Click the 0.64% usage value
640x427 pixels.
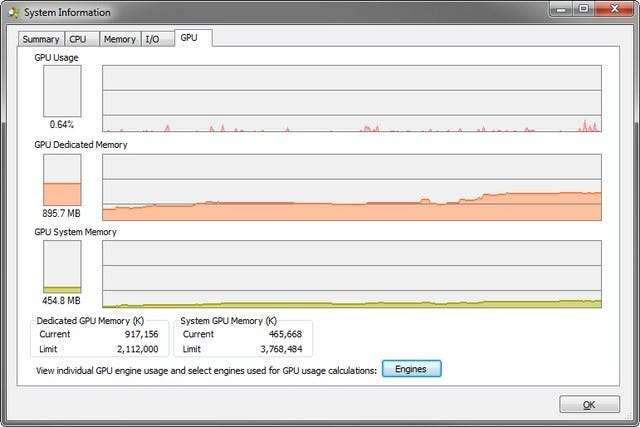62,124
